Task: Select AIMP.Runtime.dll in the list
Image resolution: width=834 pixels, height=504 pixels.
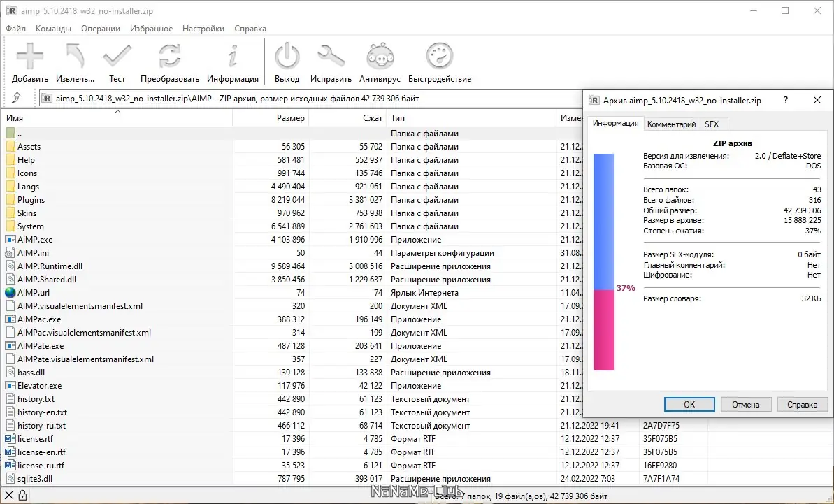Action: 50,266
